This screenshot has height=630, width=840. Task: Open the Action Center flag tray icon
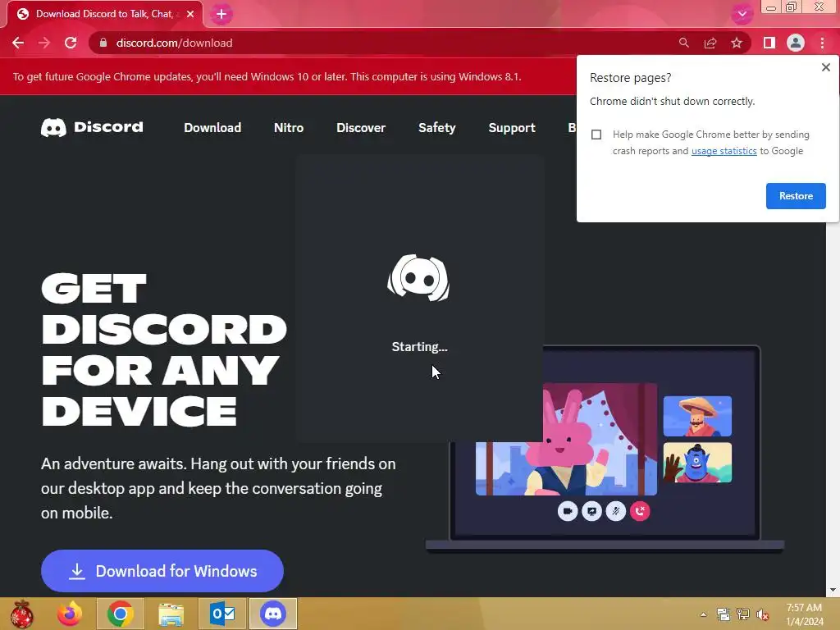[x=724, y=614]
